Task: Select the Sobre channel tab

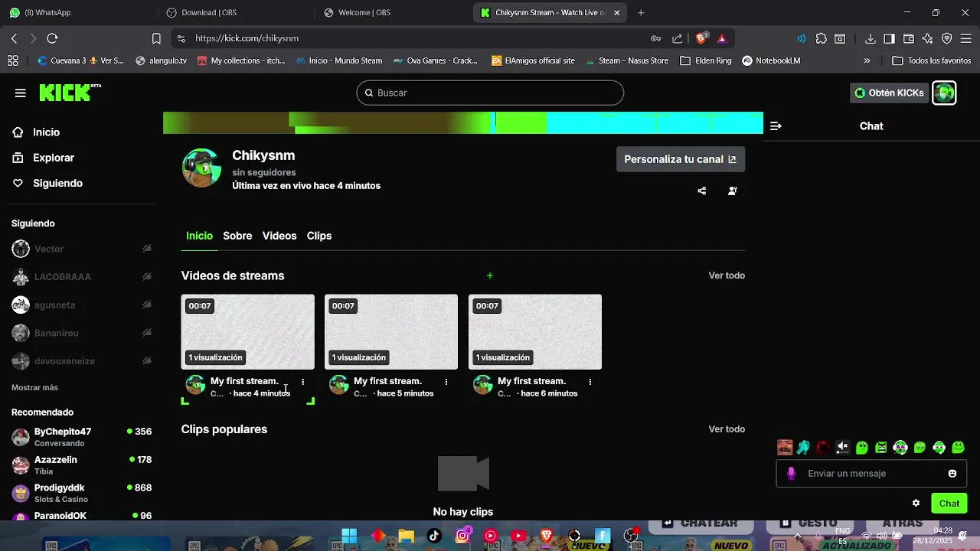Action: (237, 236)
